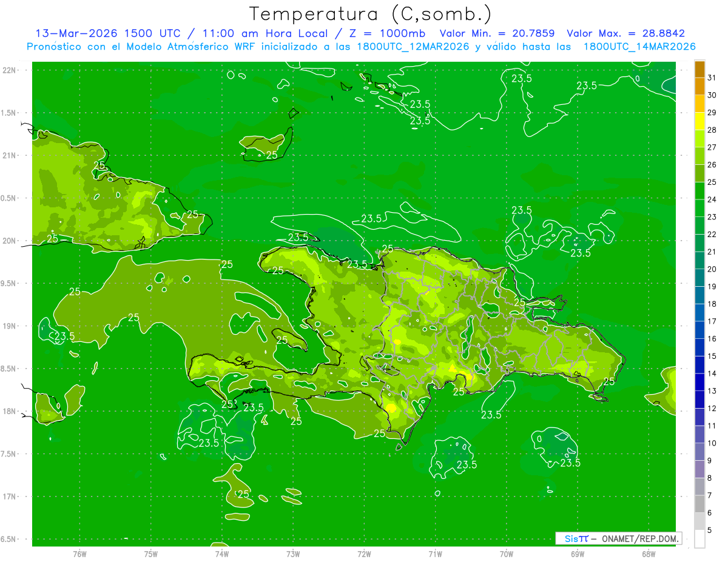
Task: Click the '71W' longitude axis label
Action: click(435, 554)
